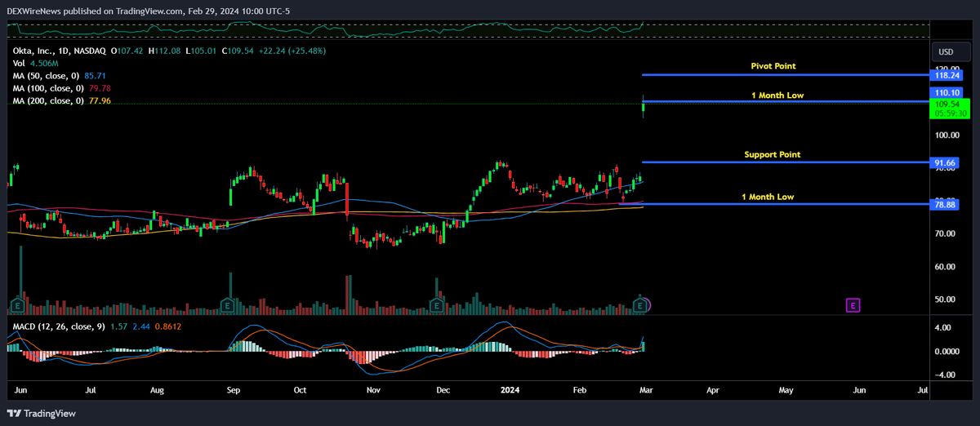This screenshot has height=426, width=980.
Task: Click the green 109.54 current price label
Action: click(951, 109)
